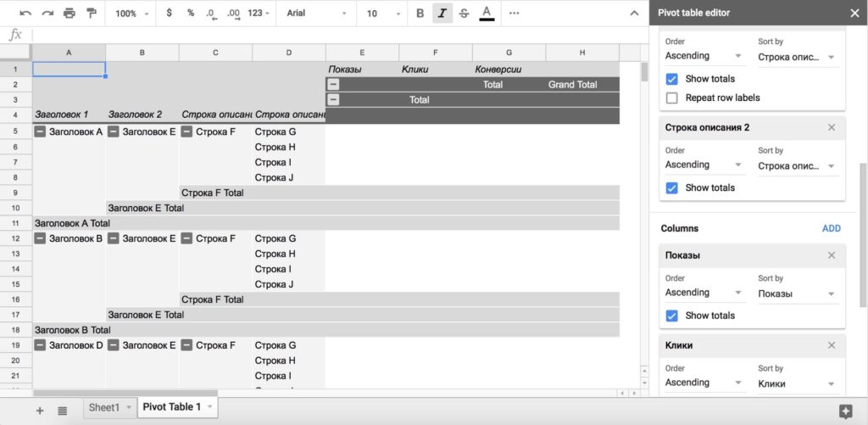Click the redo arrow icon
868x425 pixels.
47,14
